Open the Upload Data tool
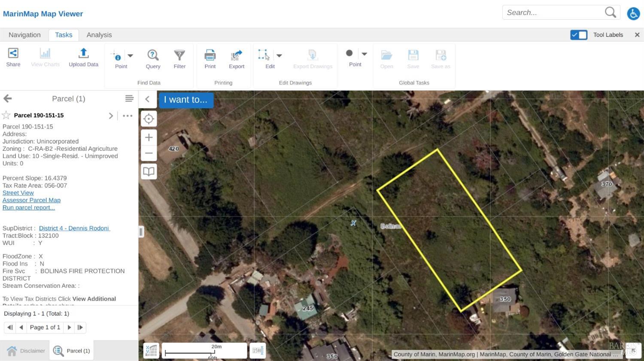644x361 pixels. [83, 54]
